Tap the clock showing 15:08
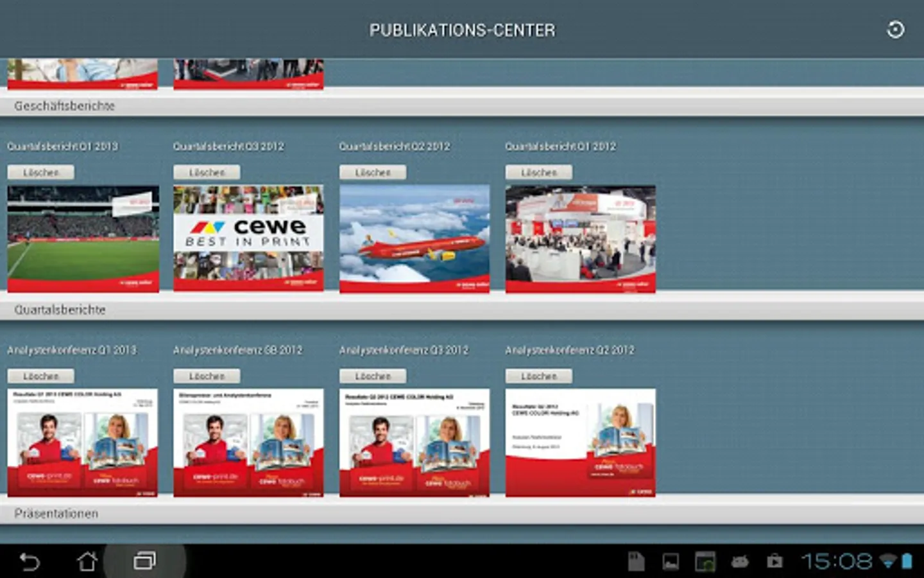The image size is (924, 578). coord(837,562)
